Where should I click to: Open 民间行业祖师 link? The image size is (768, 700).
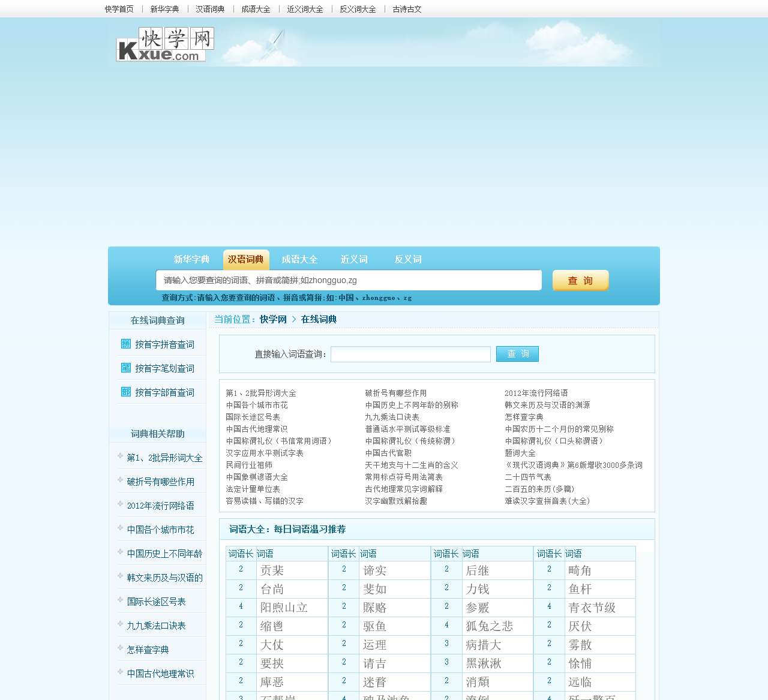tap(249, 465)
